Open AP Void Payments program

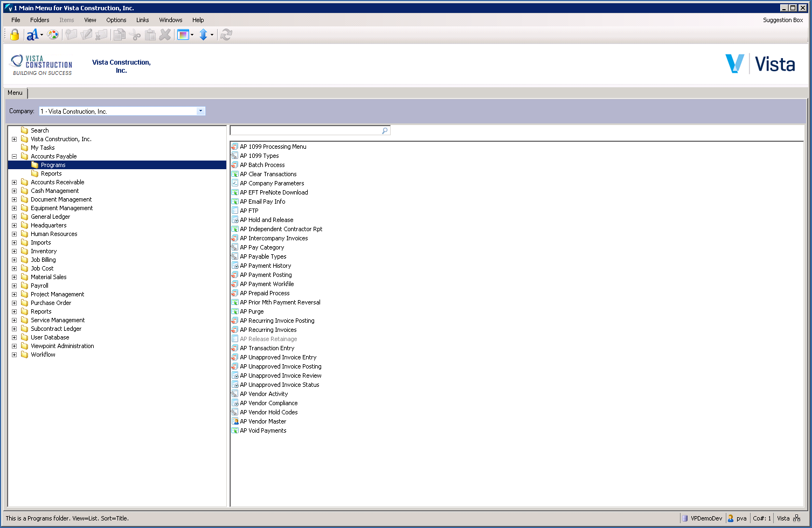click(x=263, y=430)
